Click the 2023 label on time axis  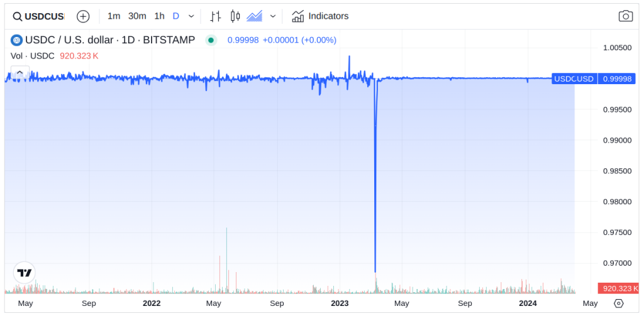click(340, 303)
